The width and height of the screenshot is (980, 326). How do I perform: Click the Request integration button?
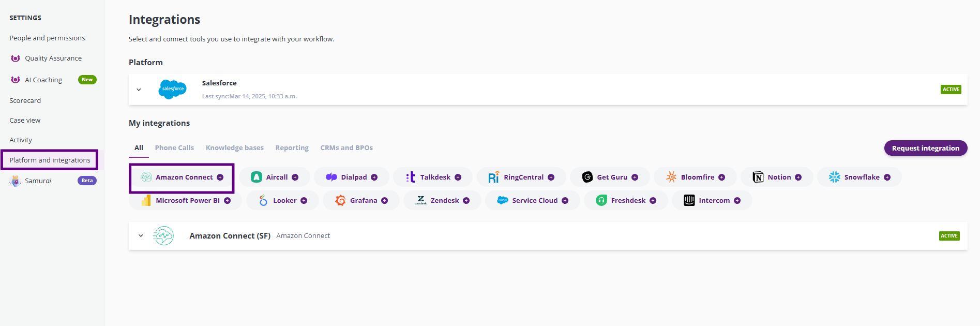[x=926, y=149]
